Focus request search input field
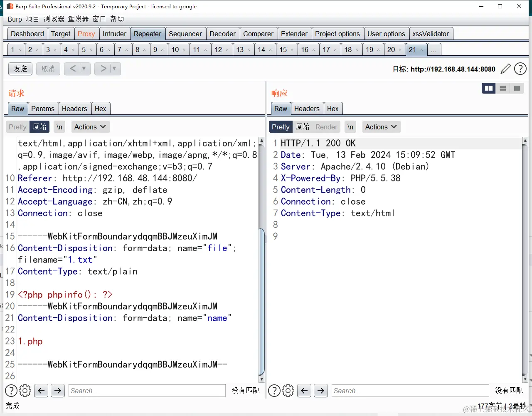Viewport: 532px width, 416px height. [147, 391]
